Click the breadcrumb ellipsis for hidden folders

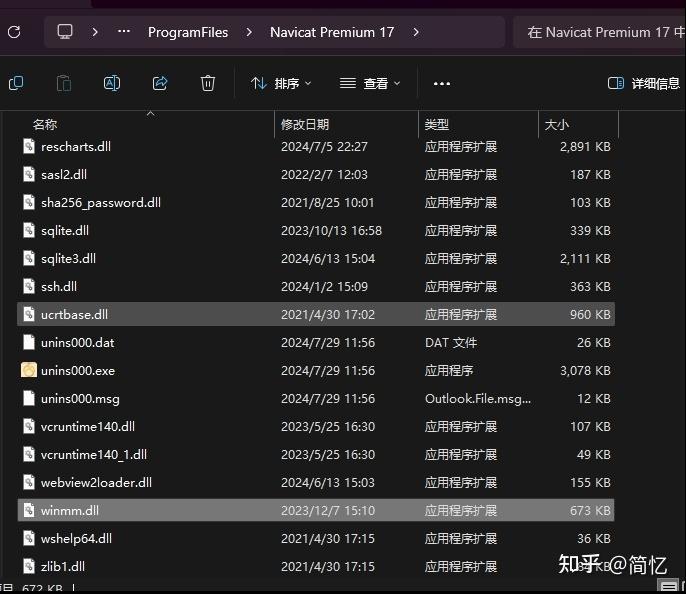click(x=124, y=31)
